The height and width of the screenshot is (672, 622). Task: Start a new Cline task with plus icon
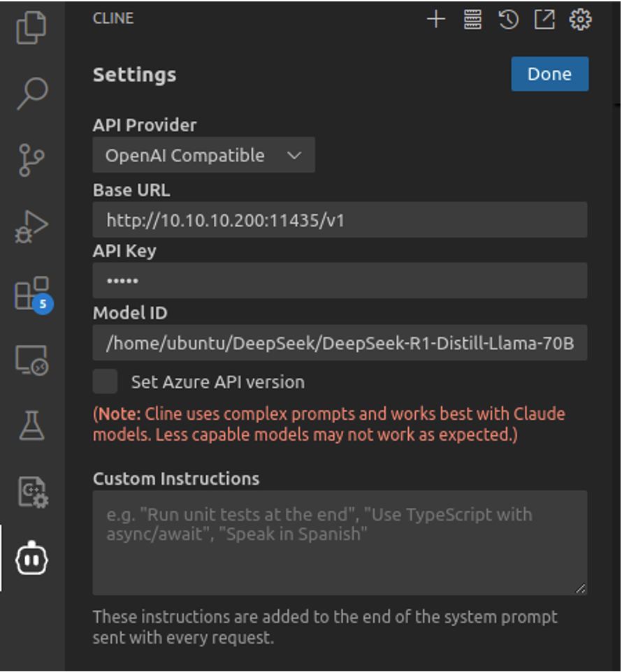click(x=436, y=20)
